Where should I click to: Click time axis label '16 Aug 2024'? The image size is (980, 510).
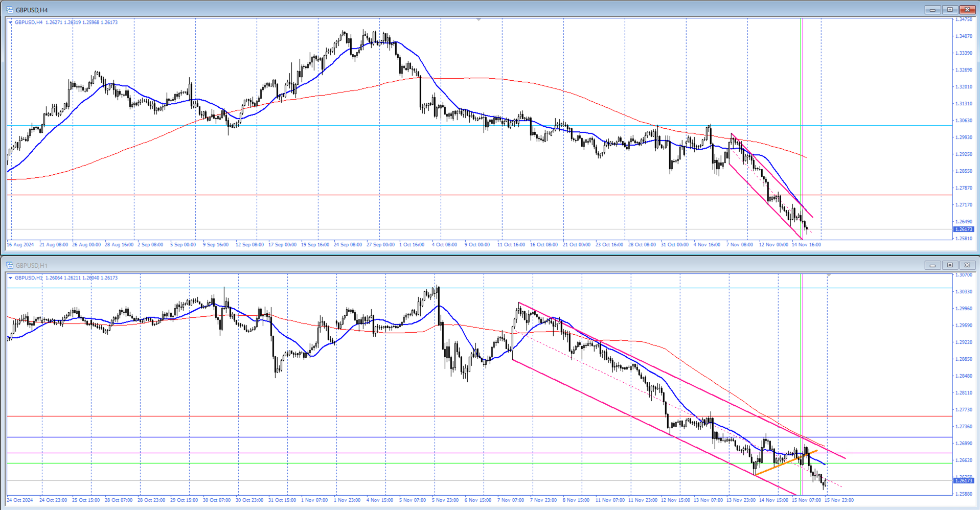(20, 245)
